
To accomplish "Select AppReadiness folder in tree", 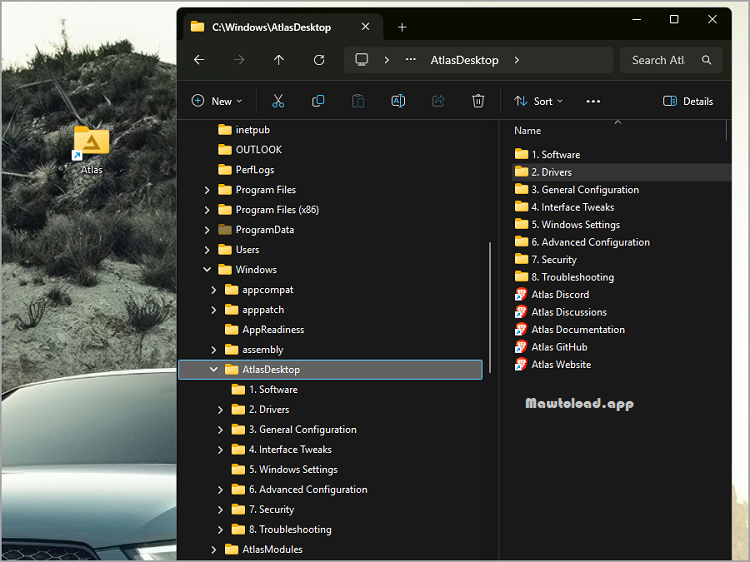I will click(x=265, y=330).
